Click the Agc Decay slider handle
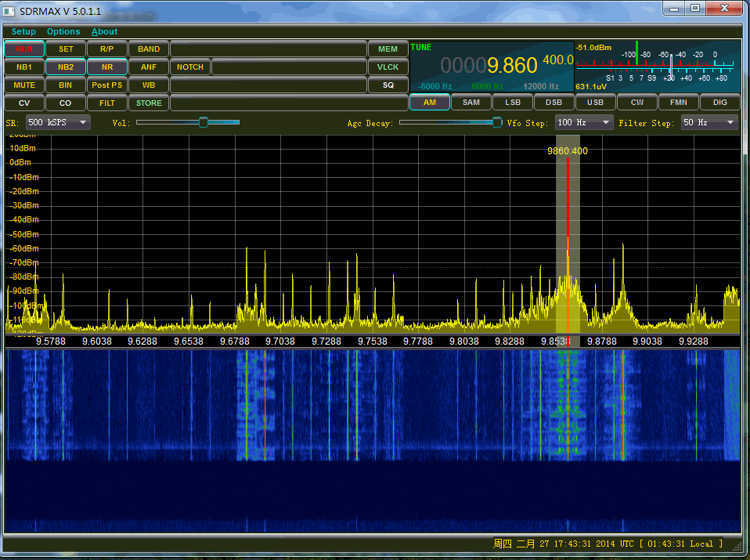Viewport: 750px width, 560px height. (497, 122)
